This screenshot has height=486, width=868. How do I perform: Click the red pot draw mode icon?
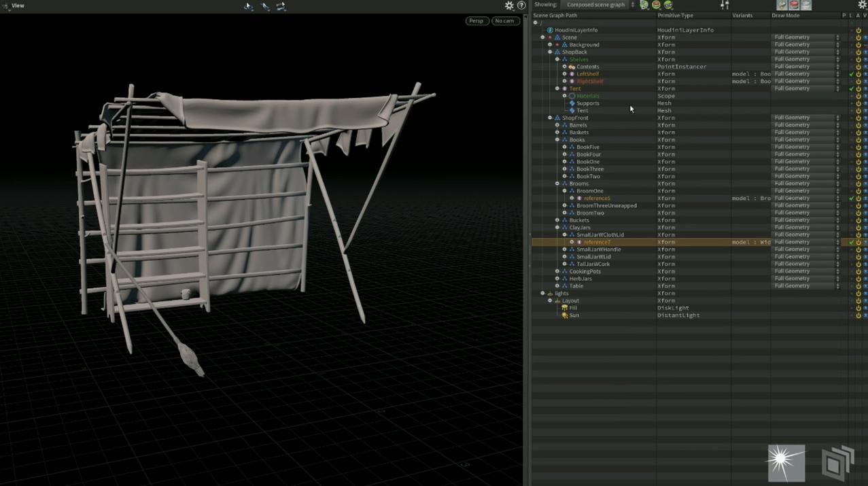tap(793, 5)
